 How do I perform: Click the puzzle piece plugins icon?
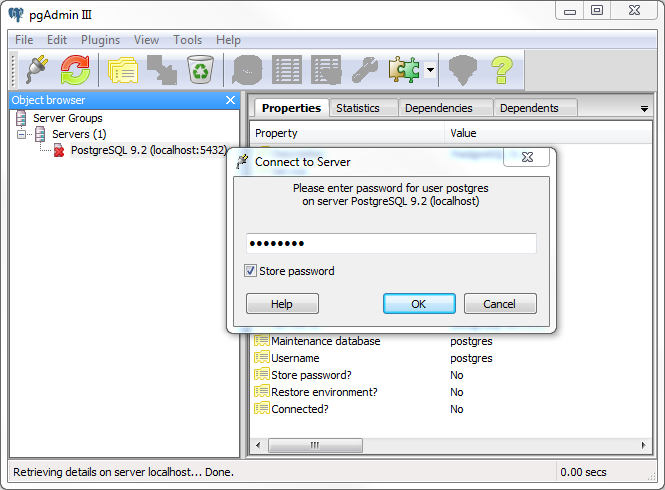(x=405, y=69)
